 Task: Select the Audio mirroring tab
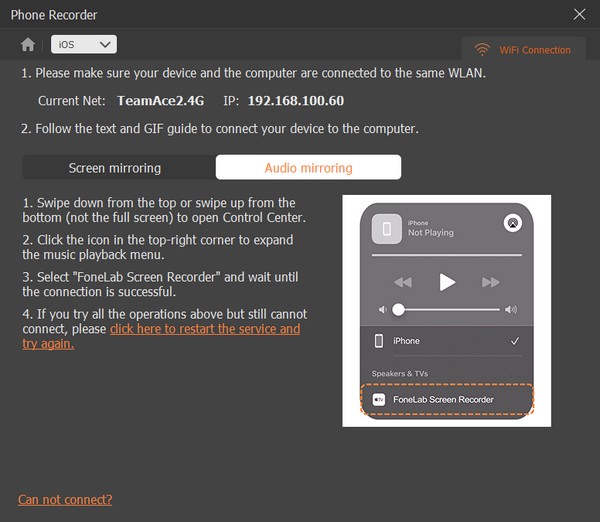[308, 168]
